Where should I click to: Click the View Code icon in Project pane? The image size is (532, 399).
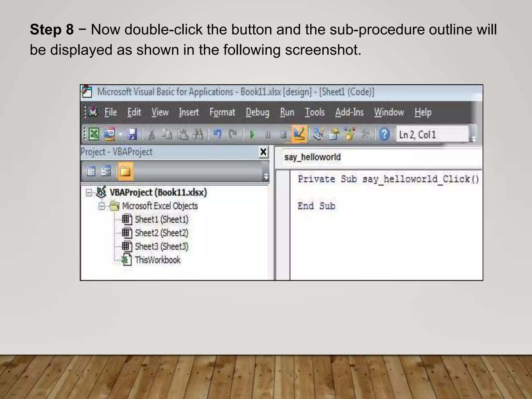91,171
